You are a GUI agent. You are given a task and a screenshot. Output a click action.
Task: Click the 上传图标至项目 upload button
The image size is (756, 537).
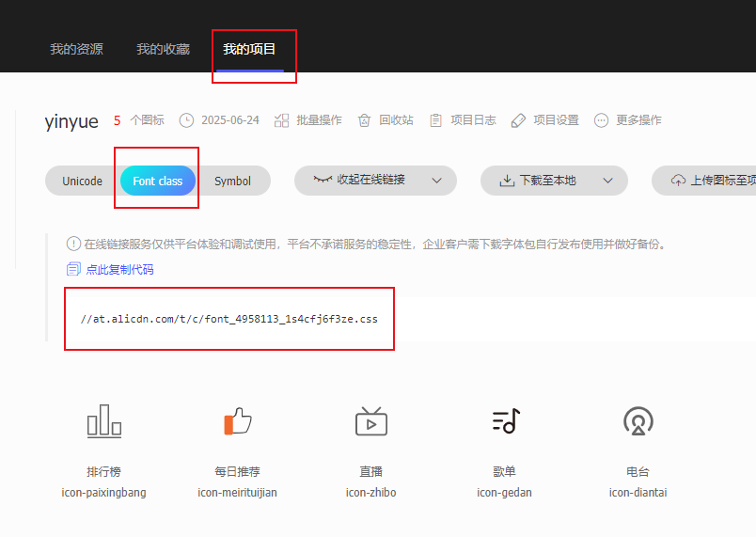(x=704, y=181)
